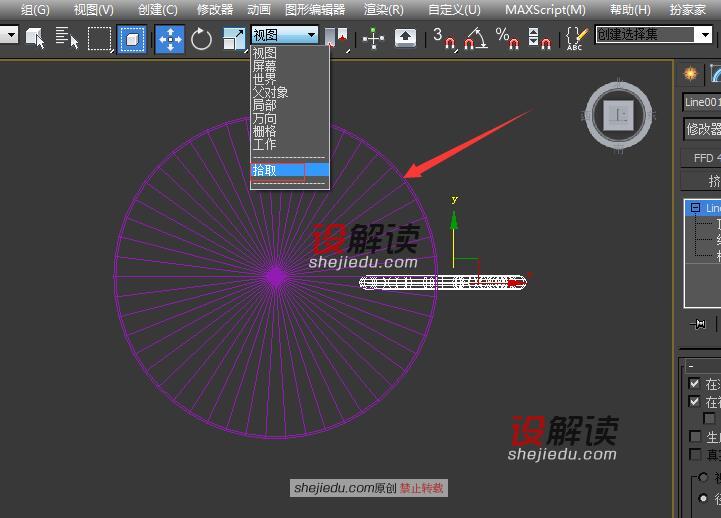Select the upper 视口 radio button

click(703, 478)
